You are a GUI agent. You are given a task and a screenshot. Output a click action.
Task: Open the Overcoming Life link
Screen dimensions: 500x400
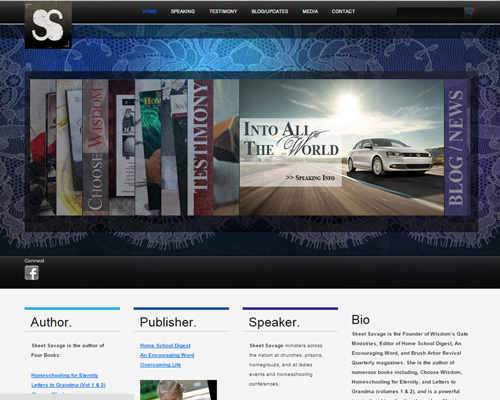coord(160,365)
